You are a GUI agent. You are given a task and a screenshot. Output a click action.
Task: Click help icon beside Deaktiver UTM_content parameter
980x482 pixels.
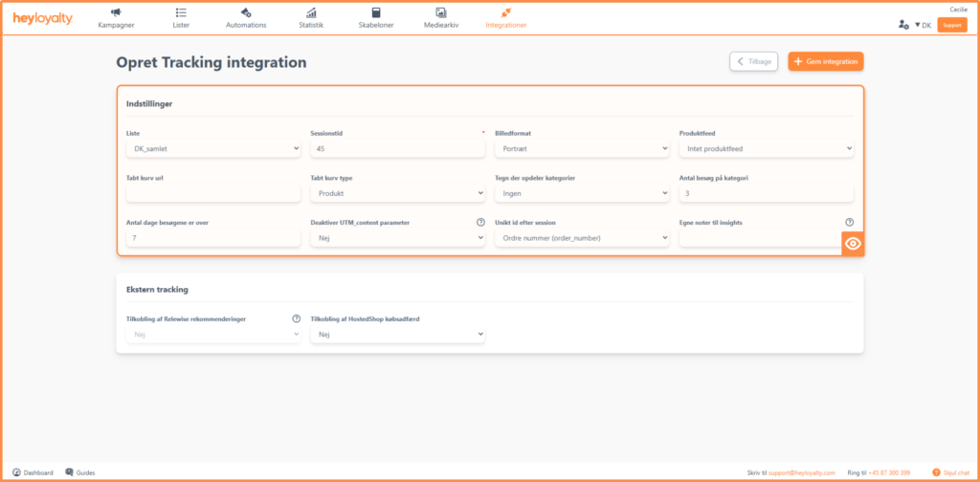click(480, 222)
